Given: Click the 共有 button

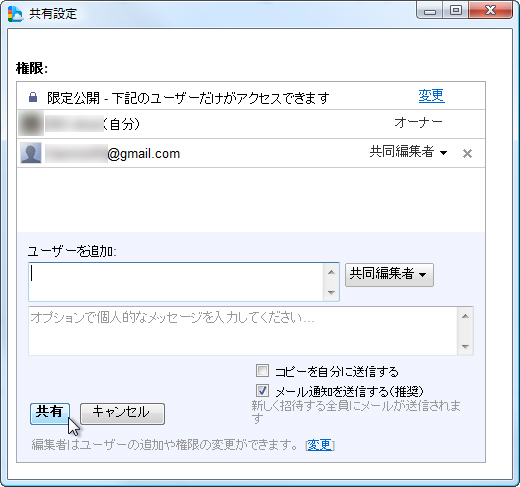Looking at the screenshot, I should coord(50,413).
